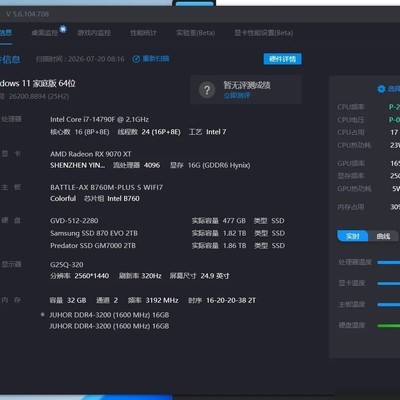Click the G25Q-320 monitor name
400x400 pixels.
pos(67,265)
